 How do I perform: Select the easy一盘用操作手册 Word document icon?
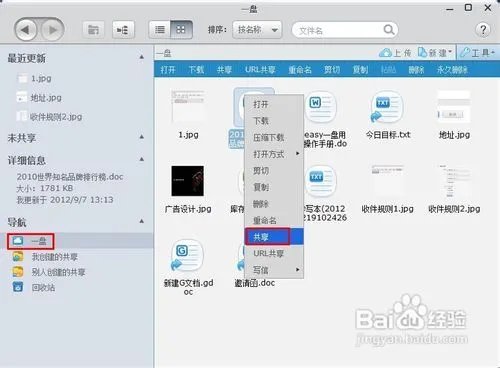click(x=320, y=107)
